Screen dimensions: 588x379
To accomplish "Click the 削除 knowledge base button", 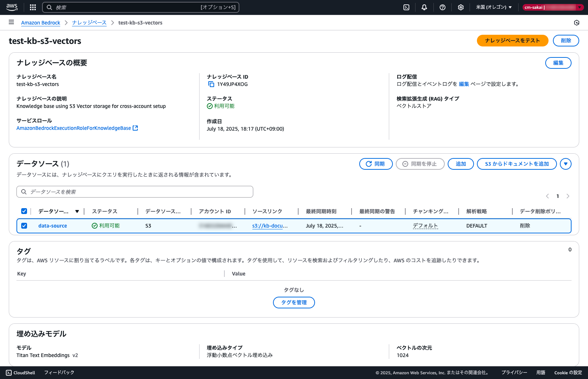I will point(566,41).
